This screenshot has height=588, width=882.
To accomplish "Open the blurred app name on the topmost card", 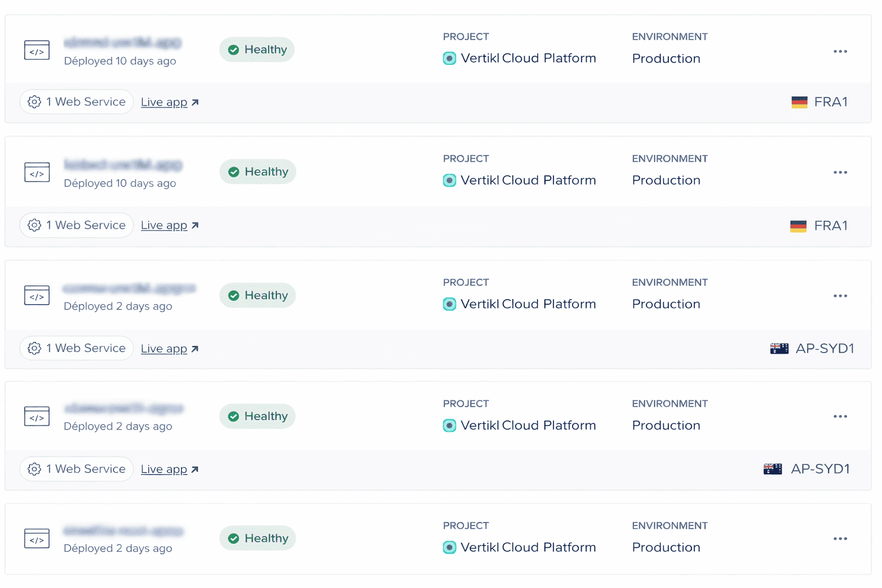I will (x=122, y=42).
